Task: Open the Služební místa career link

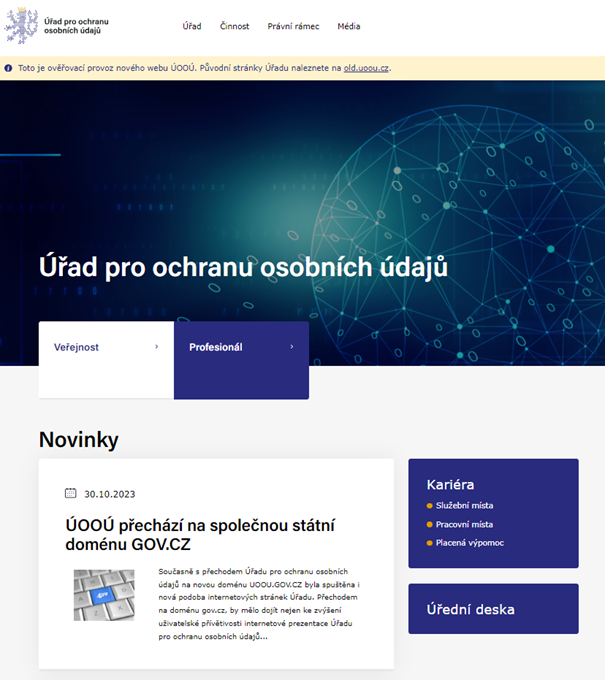Action: tap(464, 506)
